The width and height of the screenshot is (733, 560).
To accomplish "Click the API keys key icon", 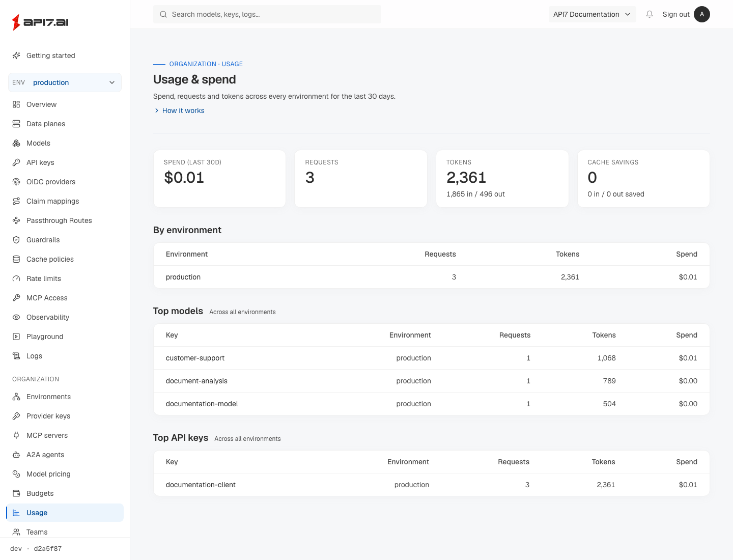I will click(16, 162).
